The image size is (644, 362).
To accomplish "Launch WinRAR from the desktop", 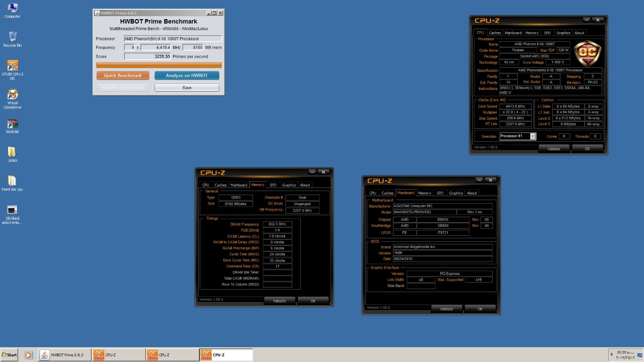I will [12, 126].
